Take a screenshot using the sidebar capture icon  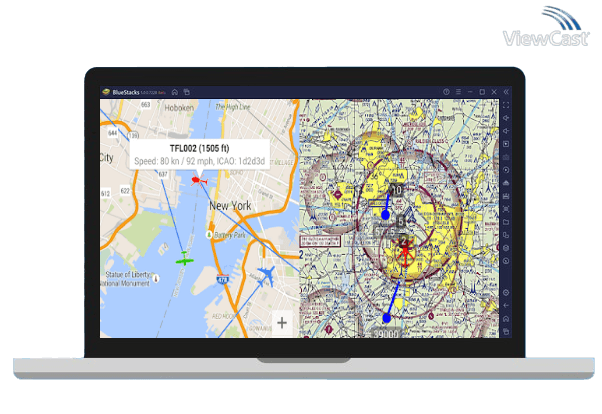(506, 209)
